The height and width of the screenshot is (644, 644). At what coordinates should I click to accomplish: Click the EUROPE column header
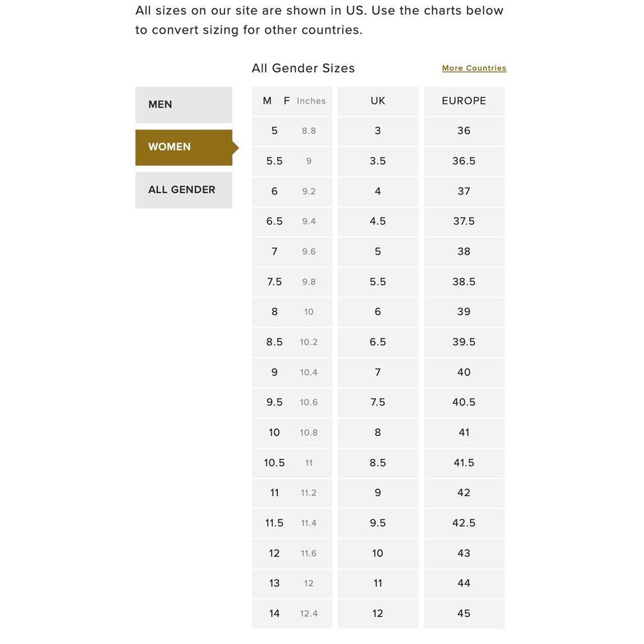[464, 101]
